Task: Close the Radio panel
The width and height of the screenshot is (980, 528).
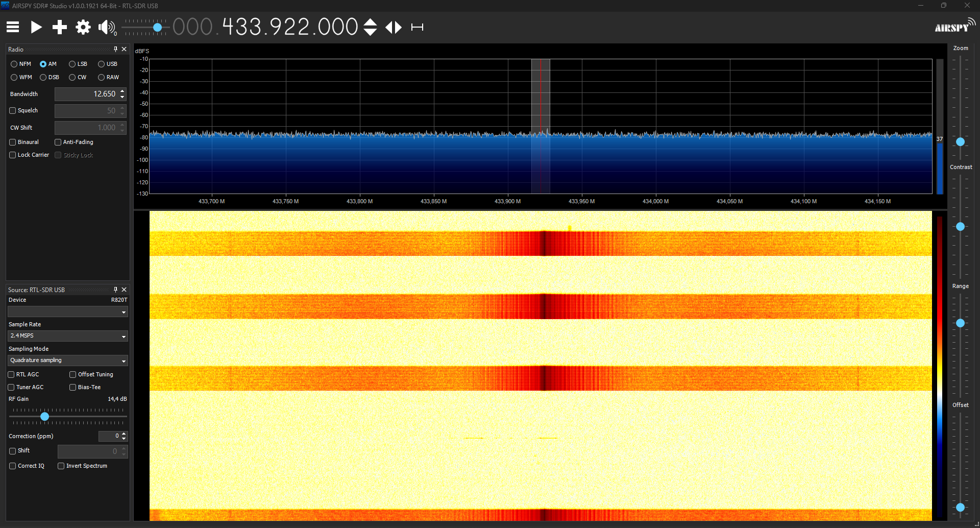Action: [x=124, y=49]
